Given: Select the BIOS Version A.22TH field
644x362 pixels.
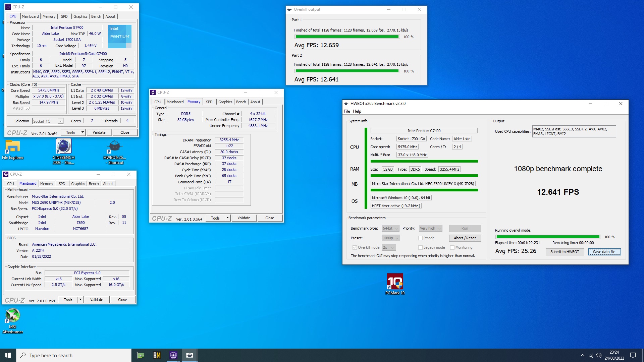Looking at the screenshot, I should [x=80, y=251].
